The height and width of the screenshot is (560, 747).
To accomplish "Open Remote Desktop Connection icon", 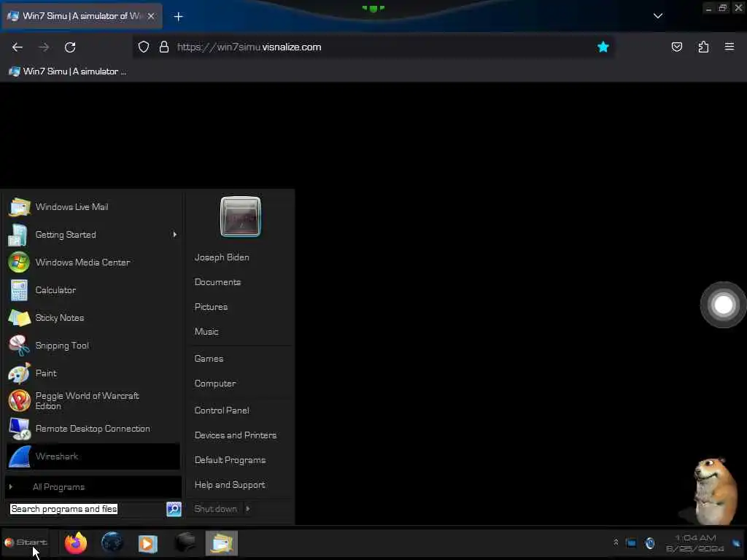I will pyautogui.click(x=19, y=429).
